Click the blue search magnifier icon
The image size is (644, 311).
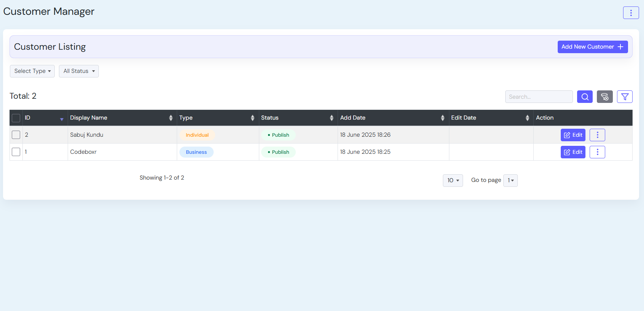click(585, 97)
